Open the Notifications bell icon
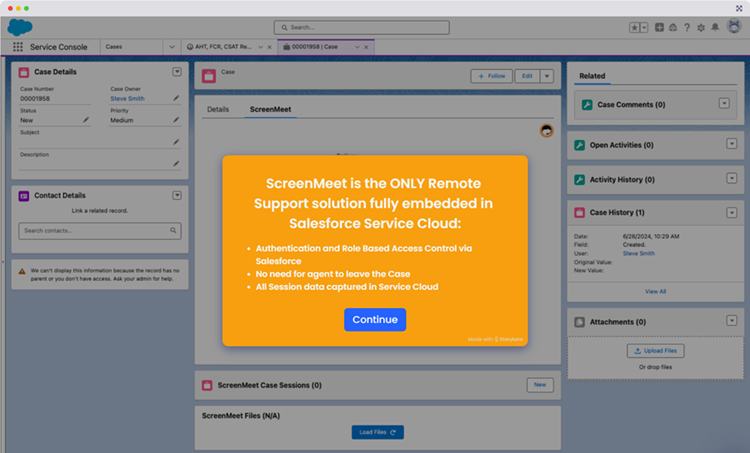 click(x=715, y=27)
